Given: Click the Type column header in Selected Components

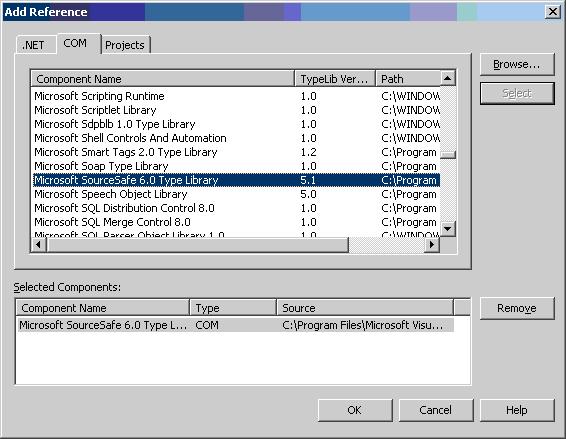Looking at the screenshot, I should [x=233, y=308].
